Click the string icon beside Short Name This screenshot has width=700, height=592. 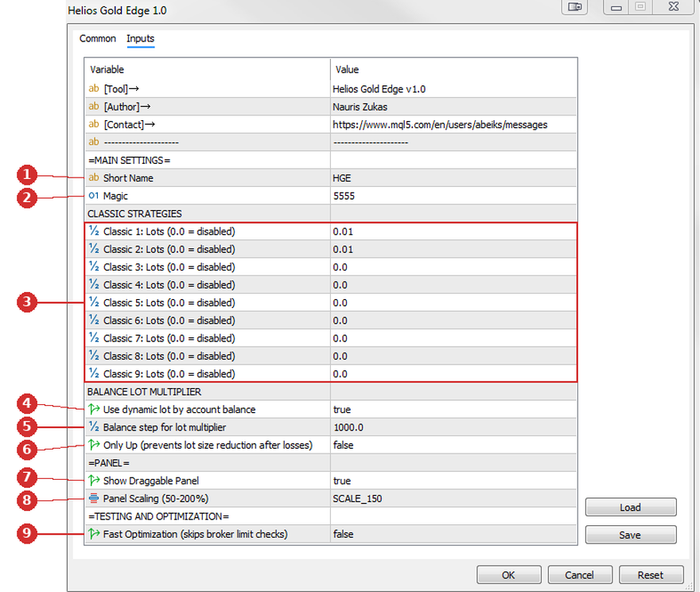(94, 177)
